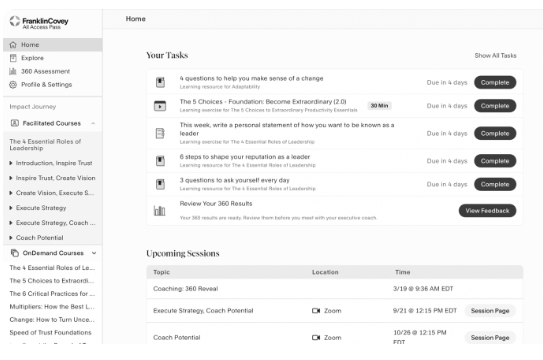The height and width of the screenshot is (360, 543).
Task: Click the Zoom camera icon for Coach Potential
Action: click(x=316, y=337)
